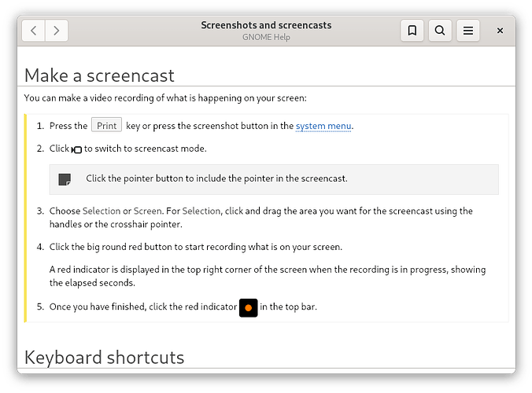Click the "Keyboard shortcuts" section heading
Viewport: 532px width, 393px height.
pyautogui.click(x=104, y=357)
